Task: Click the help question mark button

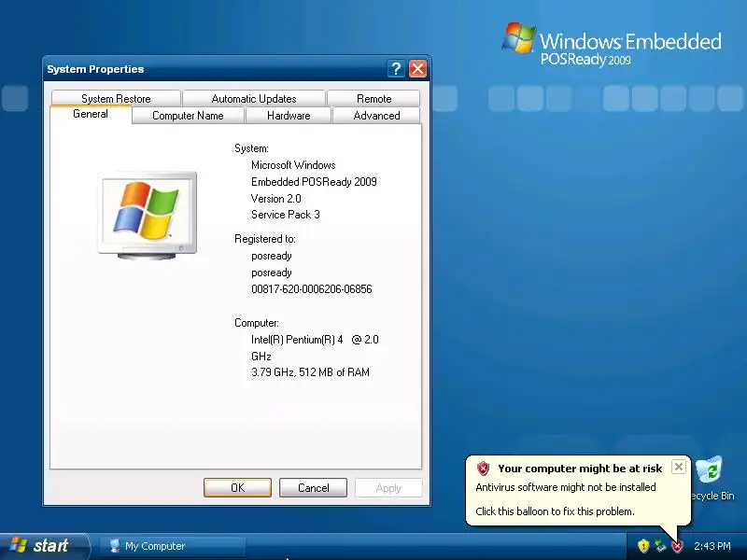Action: (396, 69)
